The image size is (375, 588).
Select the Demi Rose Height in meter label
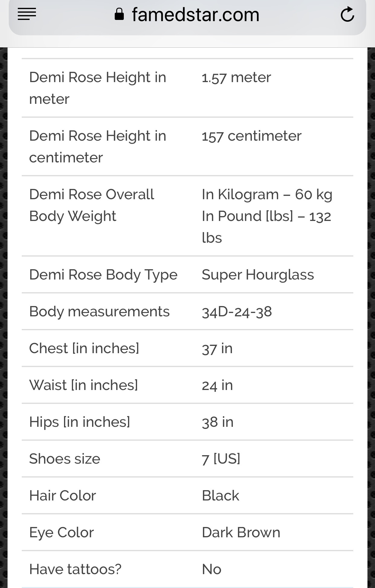(x=98, y=88)
